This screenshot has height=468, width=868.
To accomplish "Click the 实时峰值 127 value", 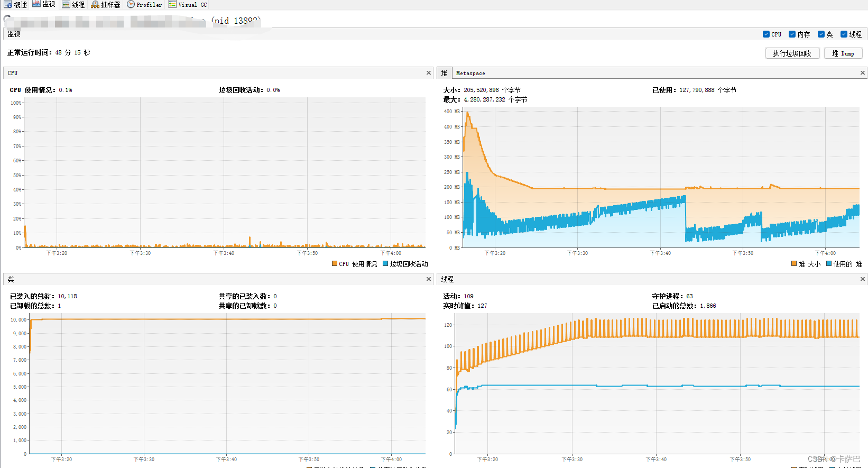I will pos(482,306).
